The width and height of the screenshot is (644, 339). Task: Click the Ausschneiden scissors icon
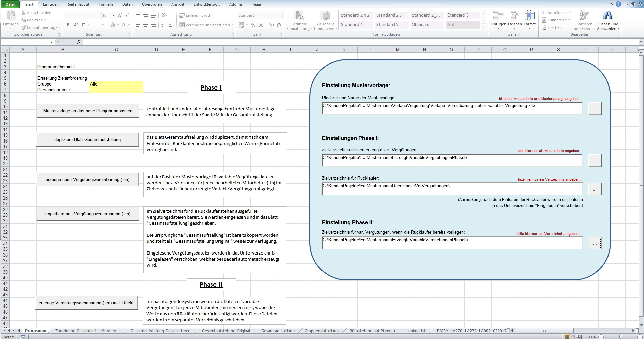[x=23, y=13]
